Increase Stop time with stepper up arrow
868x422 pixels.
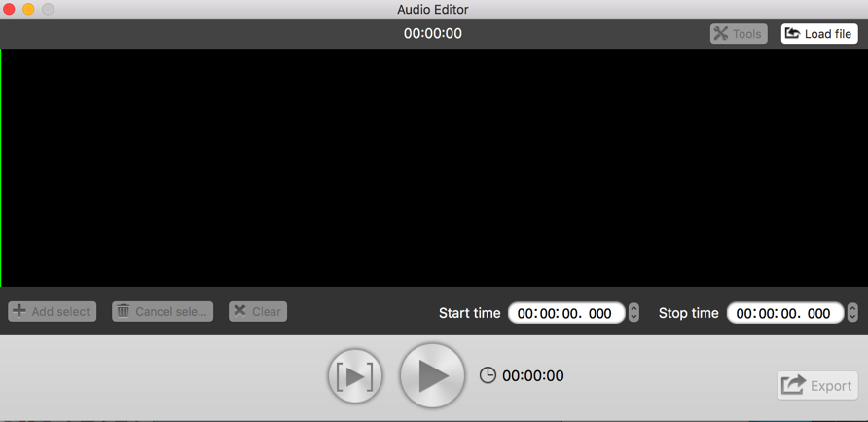[x=853, y=308]
